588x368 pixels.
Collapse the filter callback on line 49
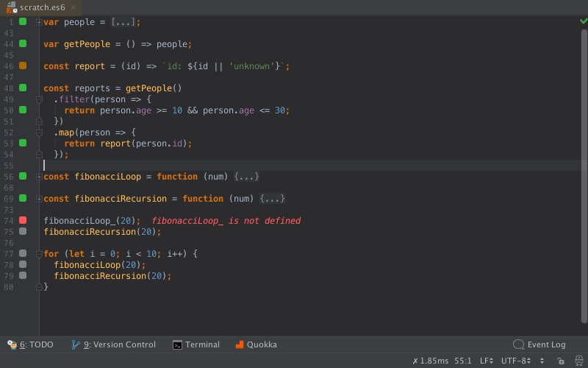coord(39,99)
